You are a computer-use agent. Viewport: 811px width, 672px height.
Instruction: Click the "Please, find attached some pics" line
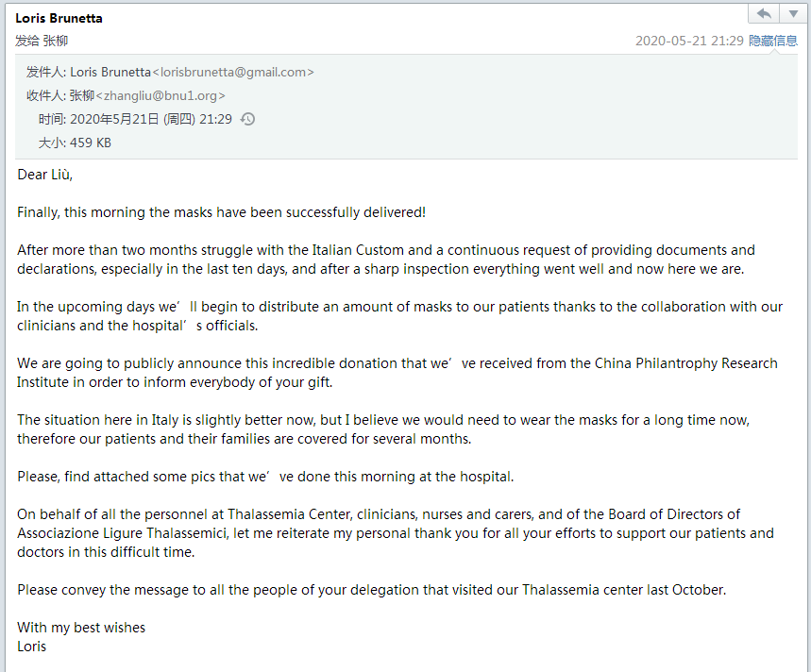coord(265,477)
